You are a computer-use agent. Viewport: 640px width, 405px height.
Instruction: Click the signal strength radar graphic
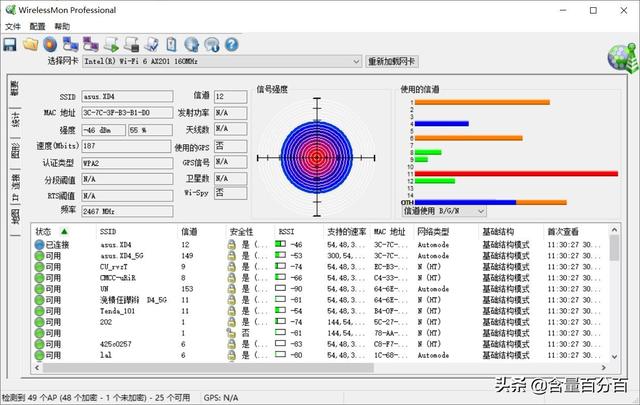pos(317,157)
